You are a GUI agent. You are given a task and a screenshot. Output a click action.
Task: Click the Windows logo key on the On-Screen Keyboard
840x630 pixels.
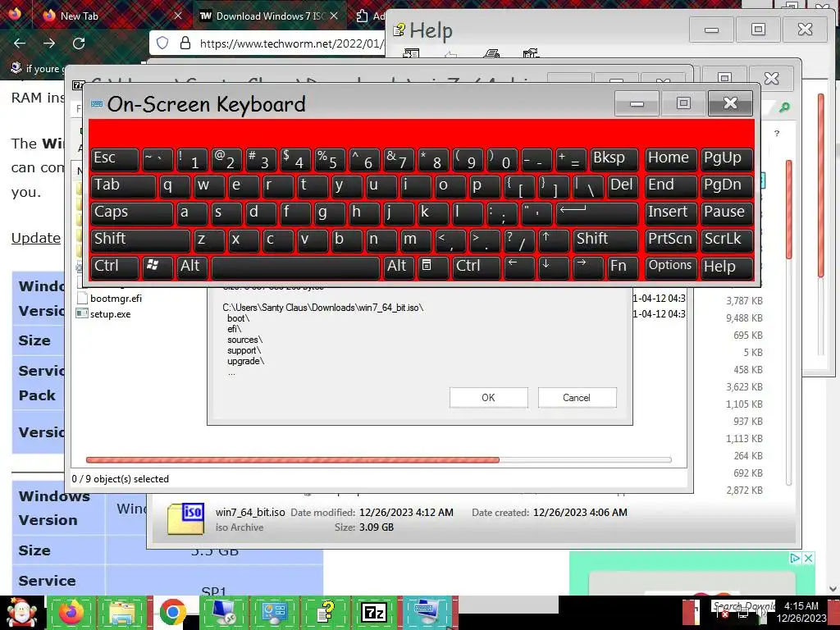click(x=157, y=267)
